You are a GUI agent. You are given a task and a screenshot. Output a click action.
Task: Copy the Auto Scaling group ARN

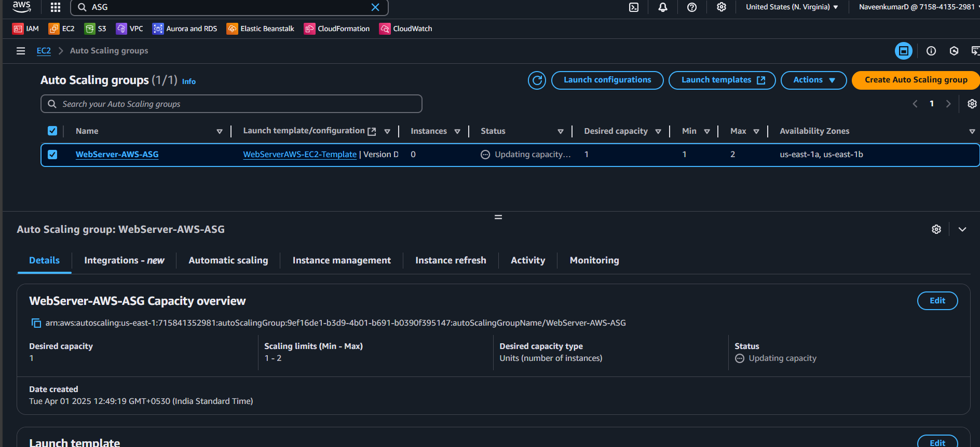point(36,323)
